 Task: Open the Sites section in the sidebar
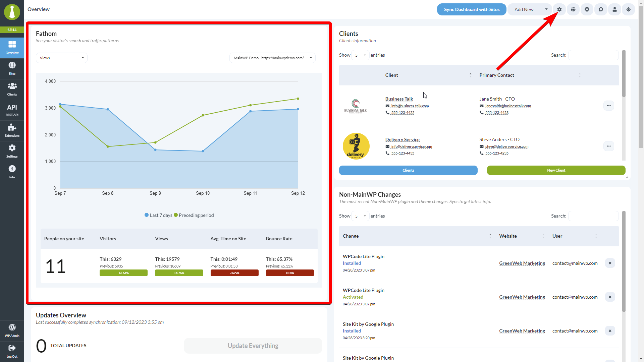12,68
